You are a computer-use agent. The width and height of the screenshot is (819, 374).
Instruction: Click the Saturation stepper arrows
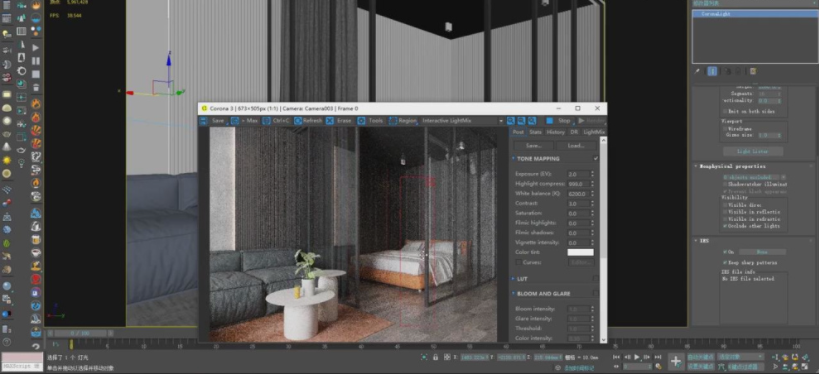592,214
